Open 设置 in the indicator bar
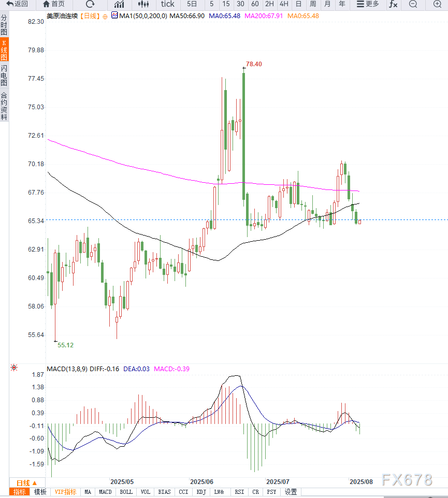This screenshot has height=498, width=448. pyautogui.click(x=291, y=492)
